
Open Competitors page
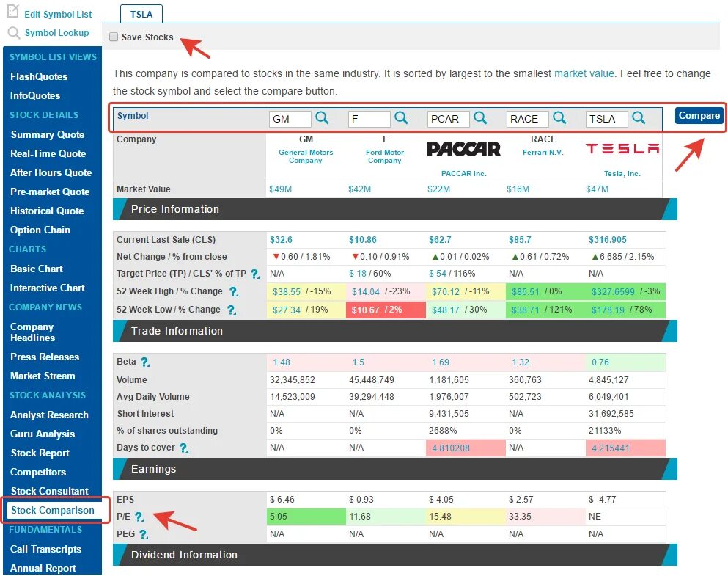click(38, 473)
